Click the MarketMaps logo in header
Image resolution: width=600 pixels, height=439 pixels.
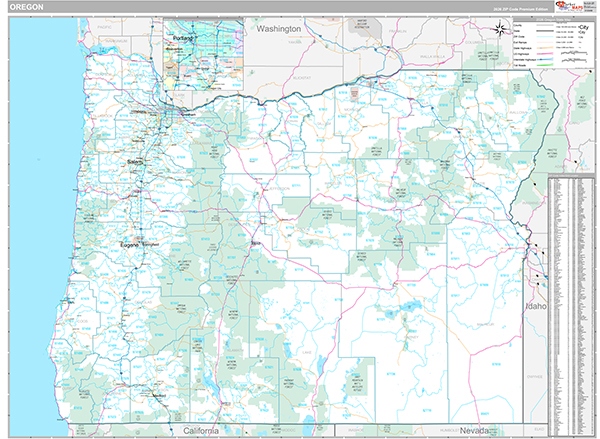pyautogui.click(x=568, y=6)
